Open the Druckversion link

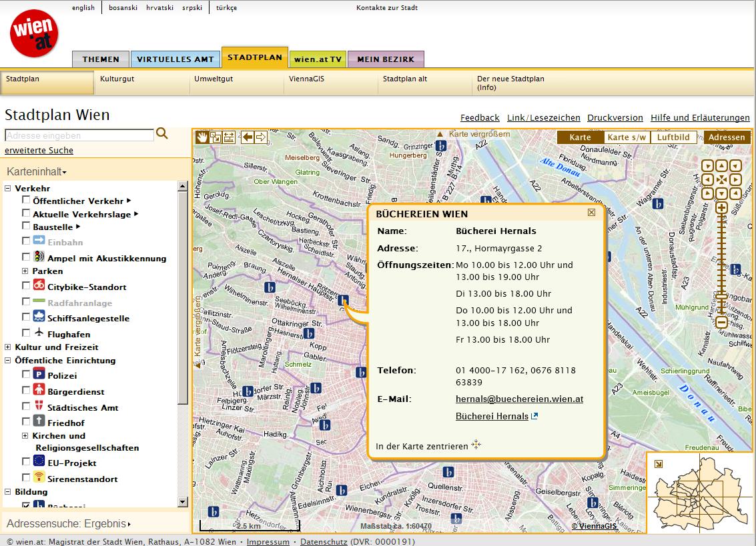[615, 118]
